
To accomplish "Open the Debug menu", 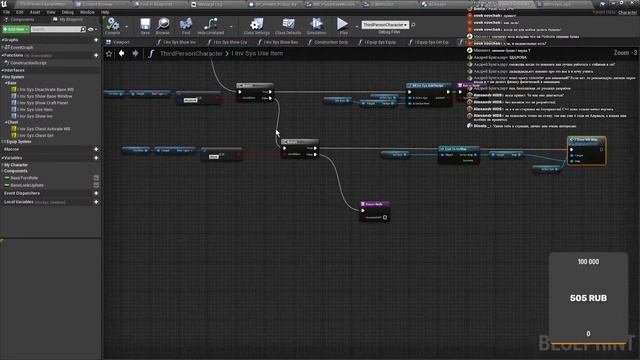I will (67, 12).
